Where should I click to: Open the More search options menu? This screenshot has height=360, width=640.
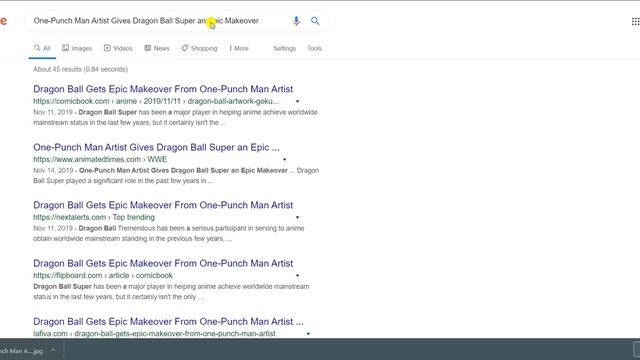click(x=239, y=48)
